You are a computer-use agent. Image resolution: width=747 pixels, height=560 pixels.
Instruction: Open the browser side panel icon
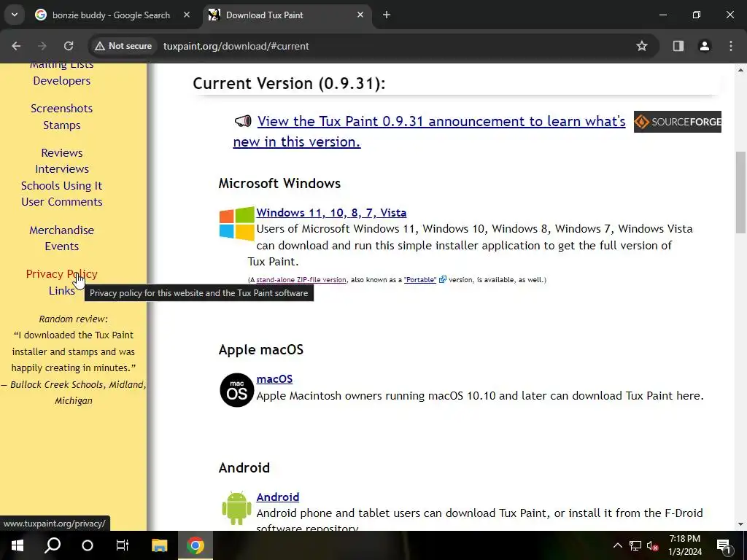(678, 46)
